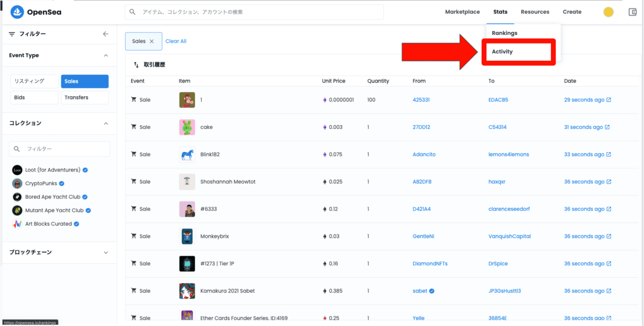644x326 pixels.
Task: Open the Blink182 horse thumbnail
Action: pos(187,154)
